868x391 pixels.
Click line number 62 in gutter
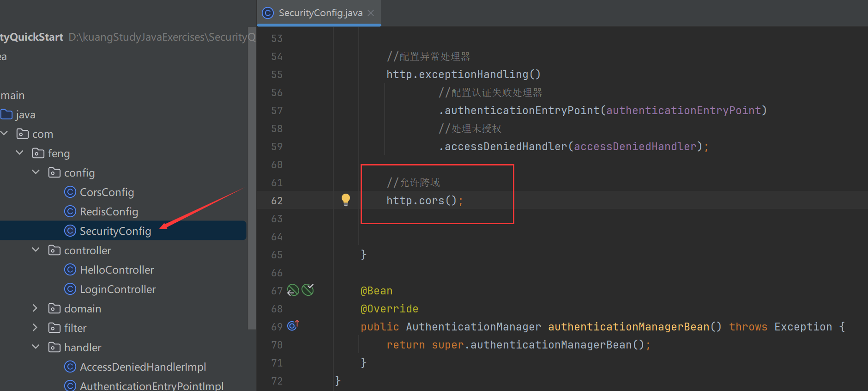coord(277,201)
